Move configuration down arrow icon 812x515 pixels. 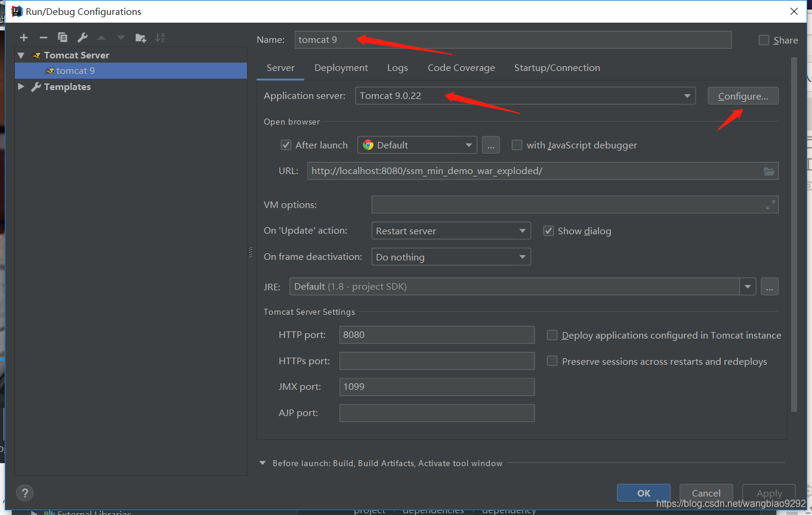[x=121, y=38]
